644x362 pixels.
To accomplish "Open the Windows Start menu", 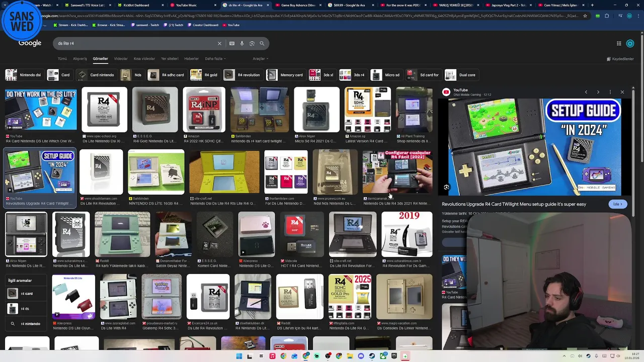I will [x=239, y=356].
